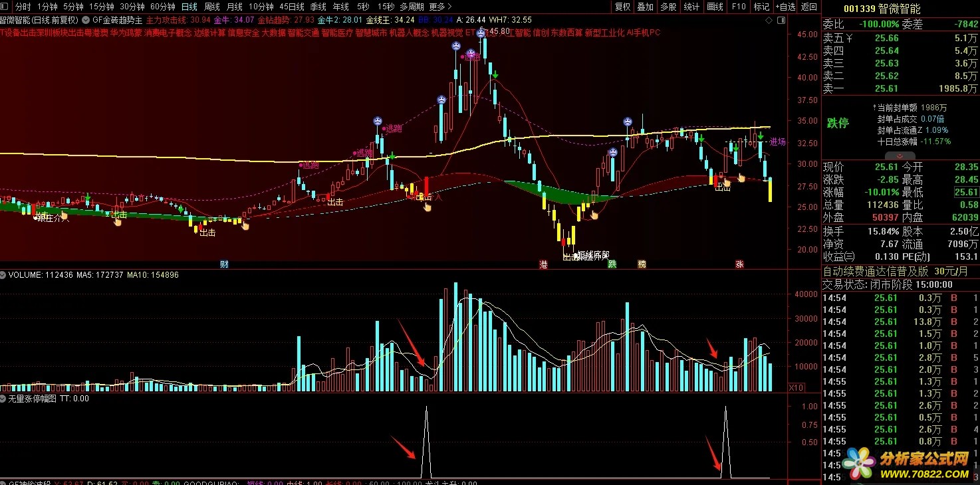This screenshot has height=485, width=980.
Task: Switch to 分时 intraday view
Action: (23, 7)
